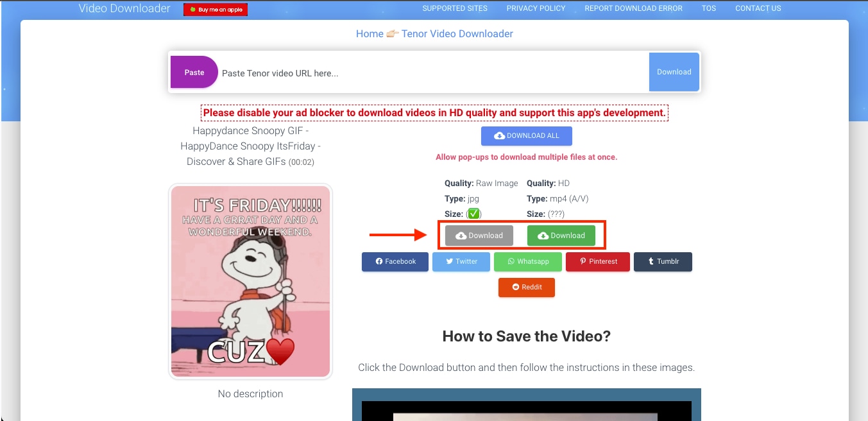The width and height of the screenshot is (868, 421).
Task: Share on Facebook
Action: (x=395, y=262)
